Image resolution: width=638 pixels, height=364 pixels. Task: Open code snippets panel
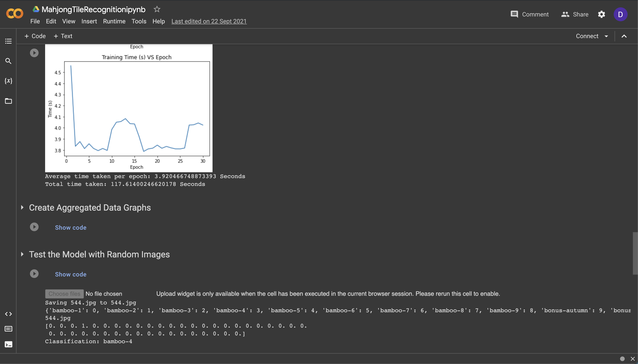[8, 314]
